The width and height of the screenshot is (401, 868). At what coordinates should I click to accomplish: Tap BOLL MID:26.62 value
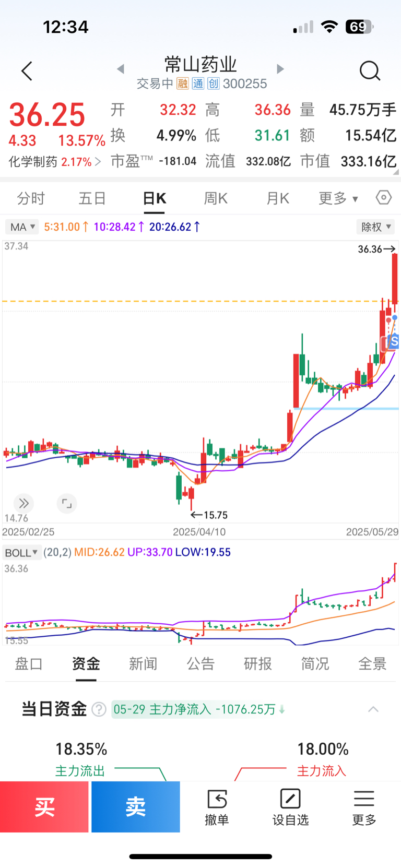99,552
